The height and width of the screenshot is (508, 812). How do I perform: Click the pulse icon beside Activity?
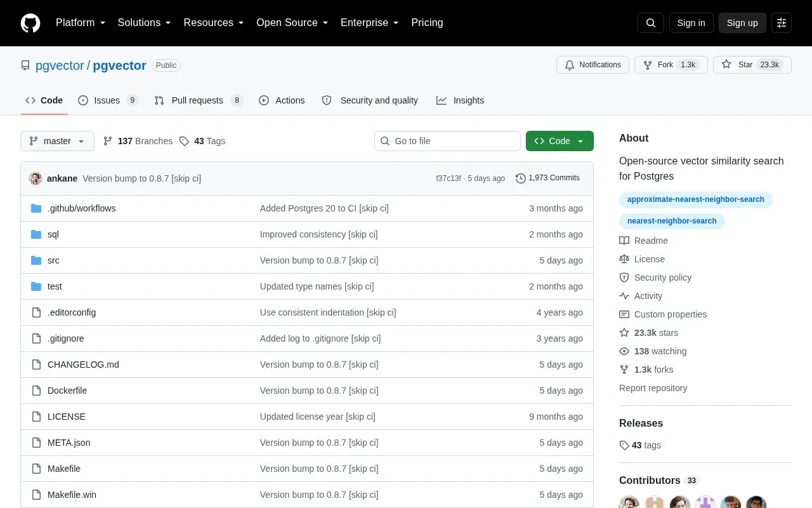624,296
